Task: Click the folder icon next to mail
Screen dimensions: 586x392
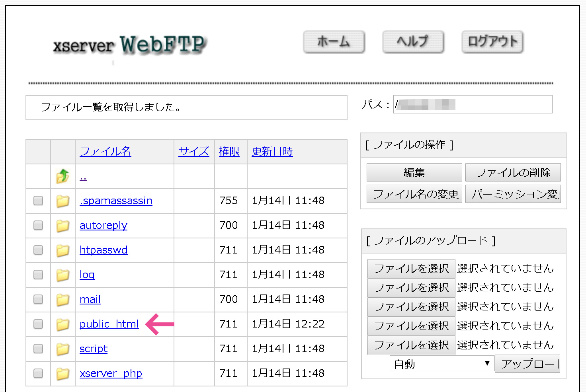Action: pos(63,300)
